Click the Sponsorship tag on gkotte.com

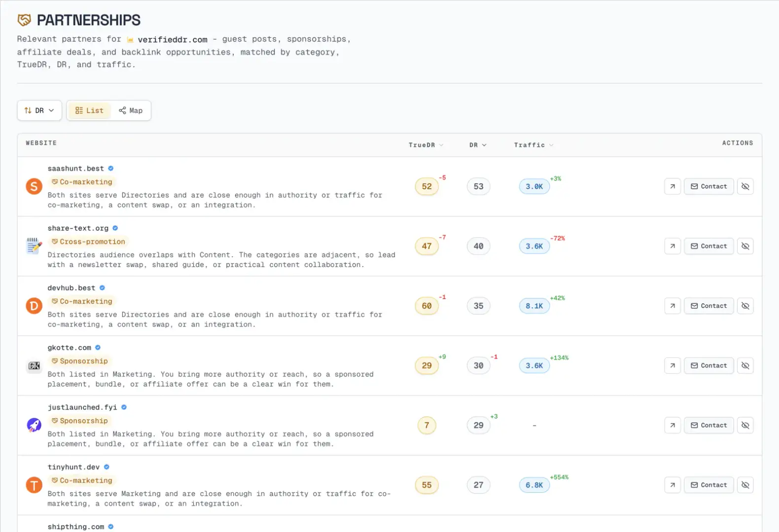coord(80,361)
